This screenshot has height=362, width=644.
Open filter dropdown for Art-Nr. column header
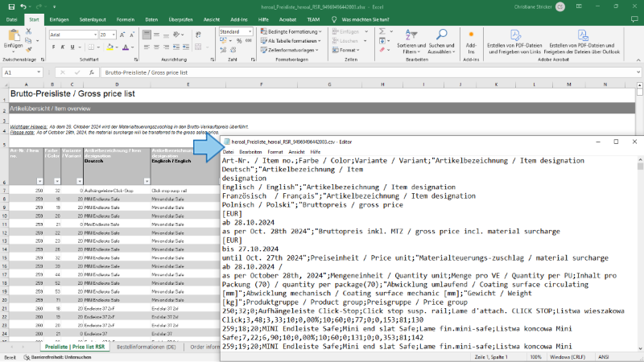pos(39,181)
